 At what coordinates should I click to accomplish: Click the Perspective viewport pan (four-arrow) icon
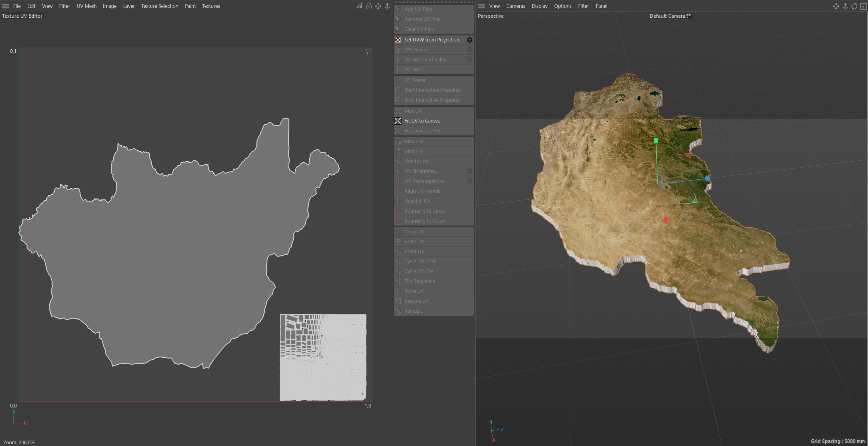coord(836,6)
